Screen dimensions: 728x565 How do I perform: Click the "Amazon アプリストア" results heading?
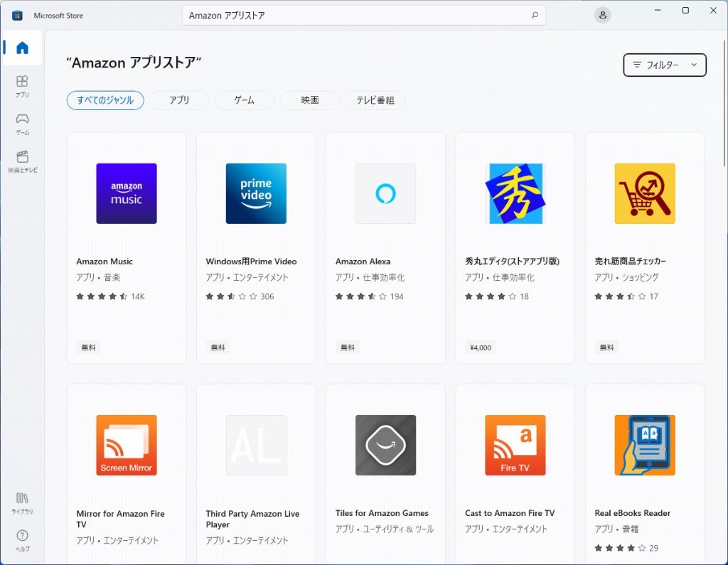tap(134, 63)
